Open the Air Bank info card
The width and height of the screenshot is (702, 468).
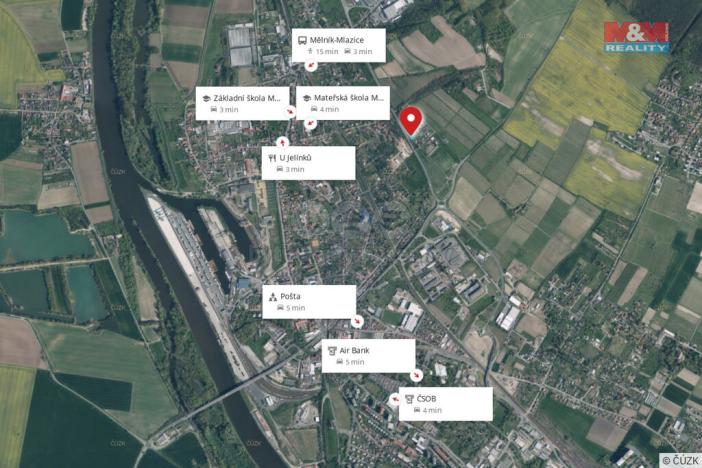[368, 356]
